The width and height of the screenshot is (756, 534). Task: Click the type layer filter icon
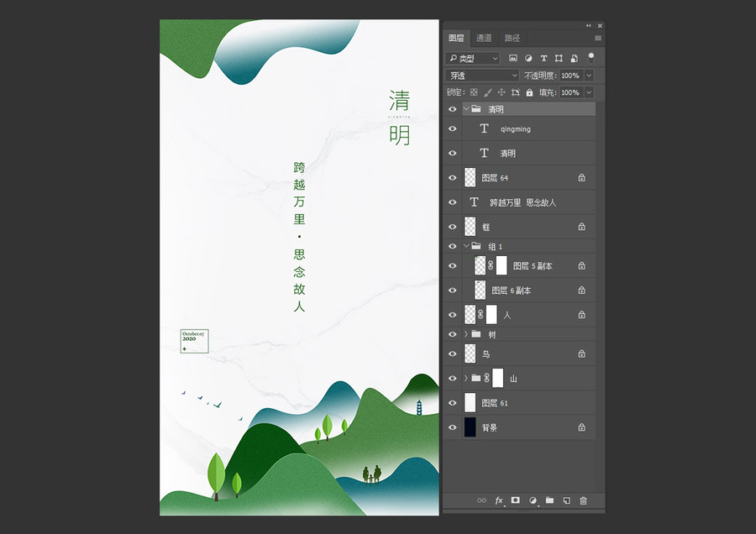click(543, 58)
